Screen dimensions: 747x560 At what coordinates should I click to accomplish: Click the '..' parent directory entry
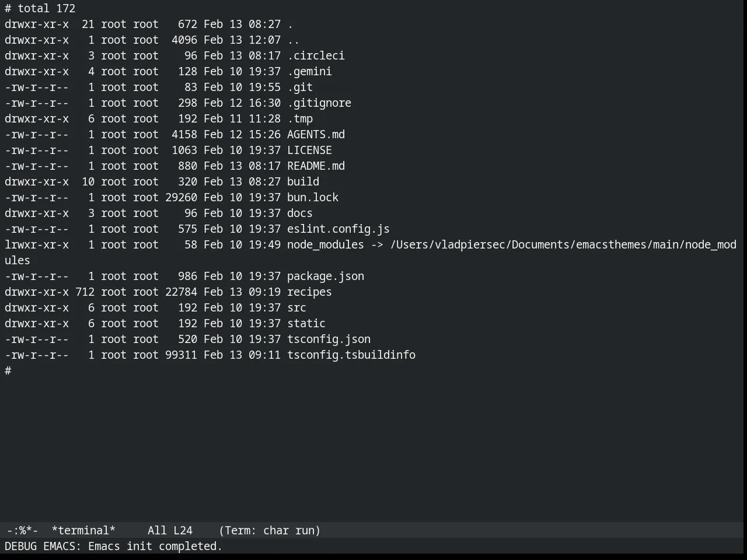pyautogui.click(x=294, y=40)
